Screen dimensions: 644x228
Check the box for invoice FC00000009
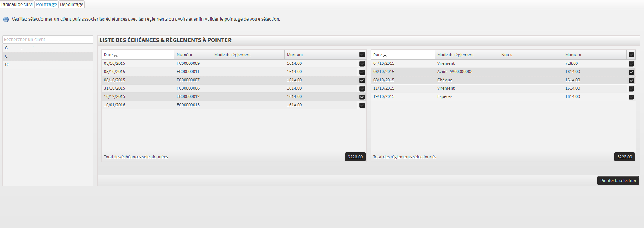pos(362,64)
